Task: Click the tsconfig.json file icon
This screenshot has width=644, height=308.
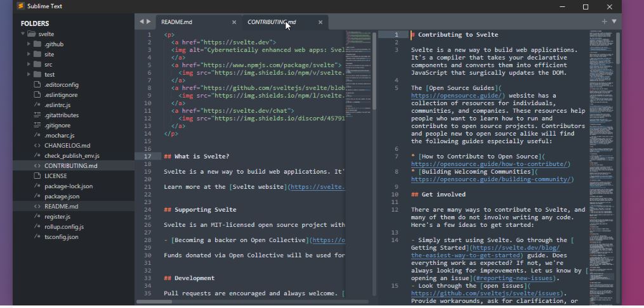Action: click(x=37, y=236)
